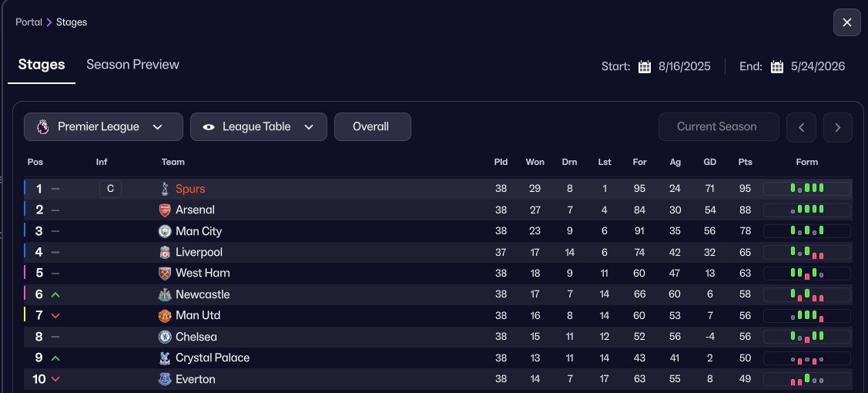Go to the previous season arrow
The height and width of the screenshot is (393, 868).
(x=801, y=127)
